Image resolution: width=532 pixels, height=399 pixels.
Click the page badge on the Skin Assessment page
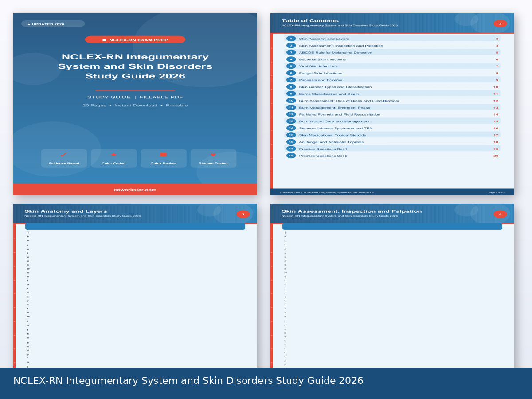[x=500, y=214]
